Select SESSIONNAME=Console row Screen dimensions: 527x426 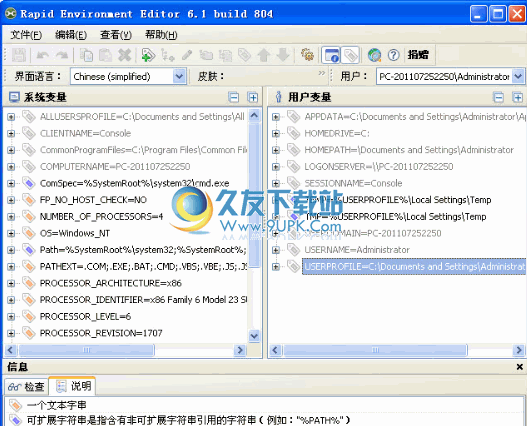[x=353, y=184]
